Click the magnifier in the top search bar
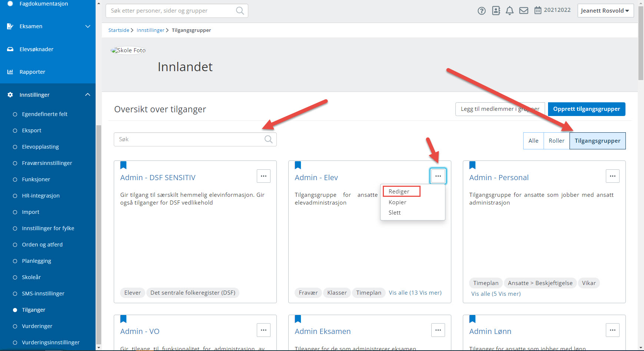The width and height of the screenshot is (644, 351). [x=240, y=11]
